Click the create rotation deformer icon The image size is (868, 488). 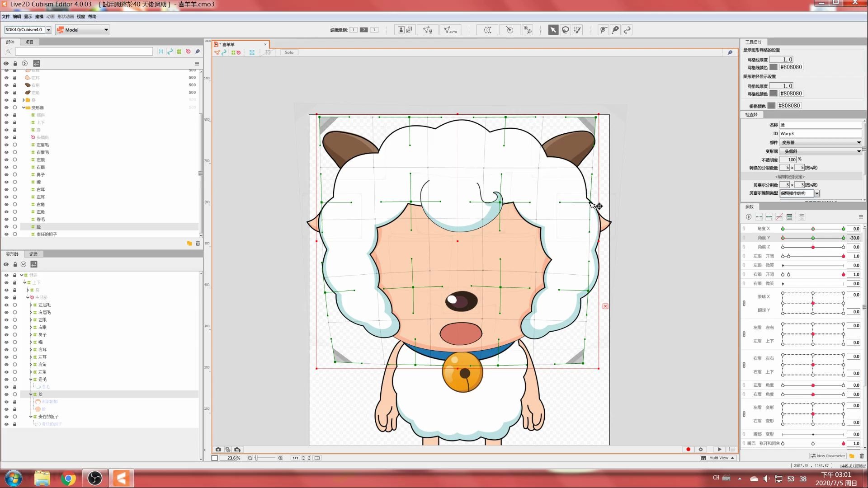pos(509,30)
